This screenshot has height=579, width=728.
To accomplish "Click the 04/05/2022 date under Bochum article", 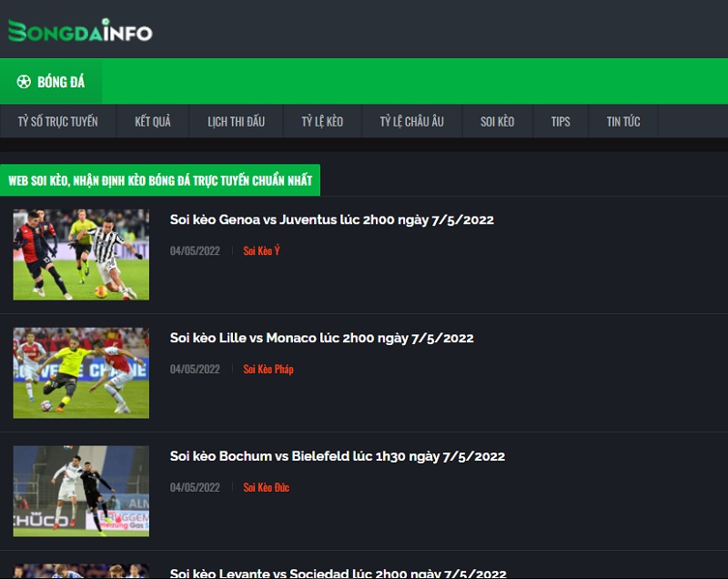I will (x=195, y=488).
